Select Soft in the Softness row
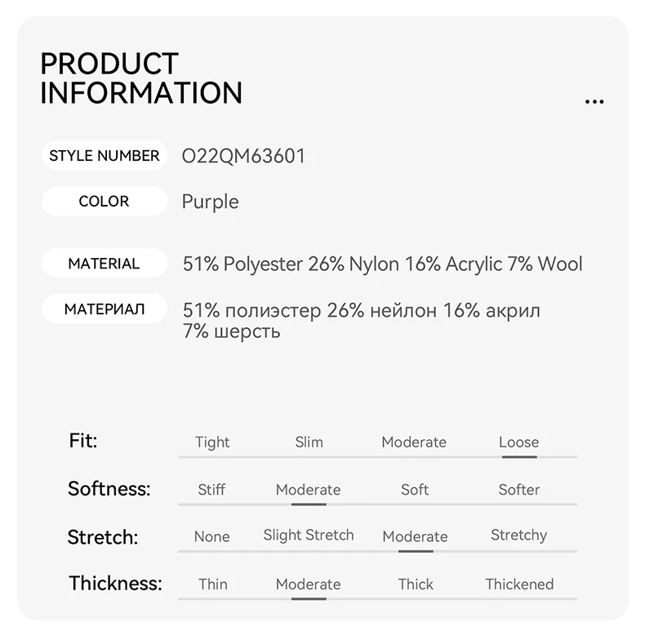This screenshot has height=644, width=645. (x=415, y=490)
